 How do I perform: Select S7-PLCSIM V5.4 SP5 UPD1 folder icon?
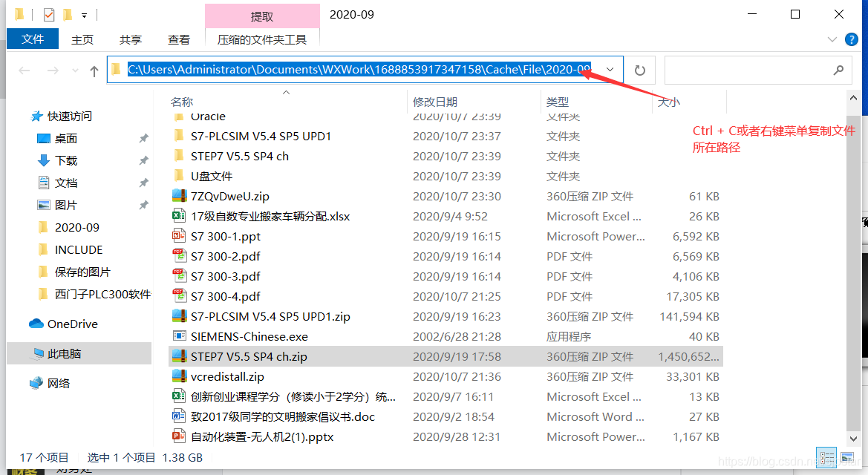pos(179,136)
